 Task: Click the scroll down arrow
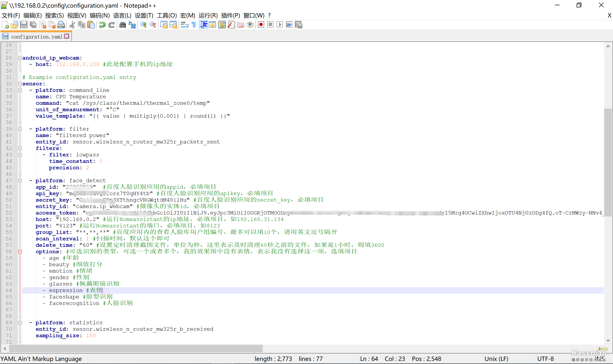[x=608, y=340]
